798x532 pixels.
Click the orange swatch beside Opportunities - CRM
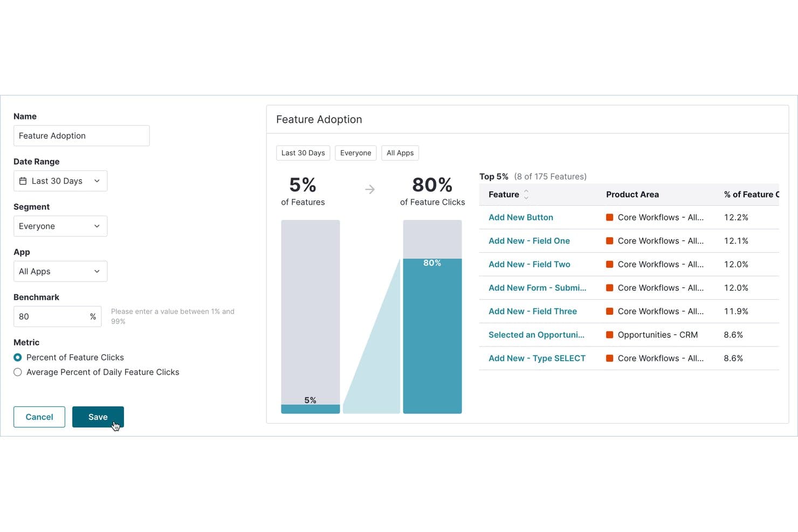[610, 335]
